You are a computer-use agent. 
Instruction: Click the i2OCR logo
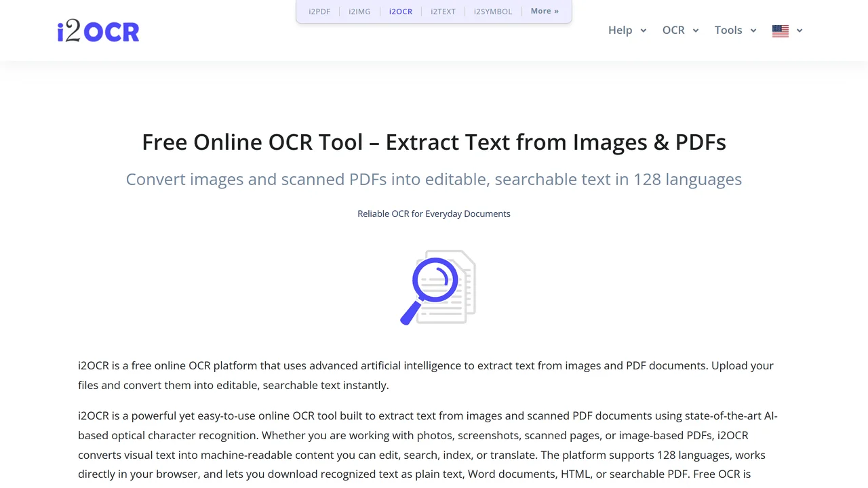tap(98, 31)
